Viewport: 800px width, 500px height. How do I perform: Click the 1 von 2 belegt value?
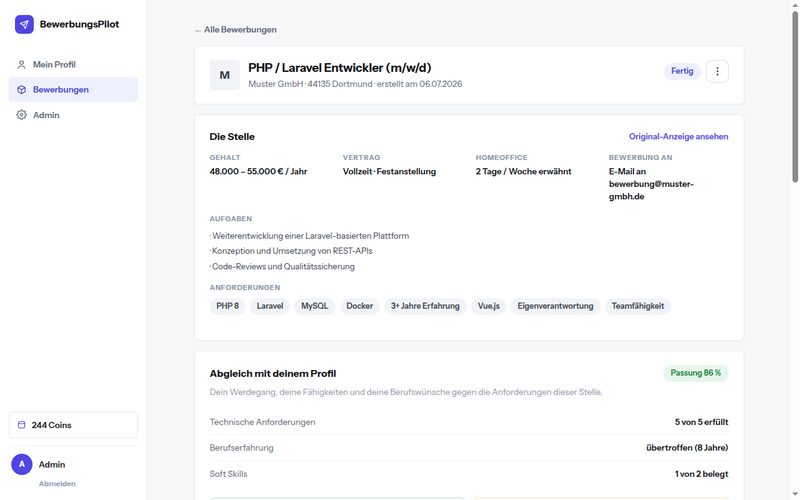point(702,474)
